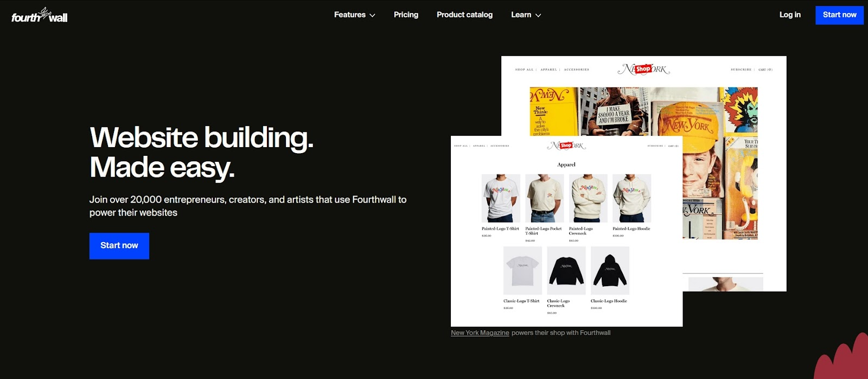Click the Log in link
This screenshot has width=868, height=379.
point(790,15)
